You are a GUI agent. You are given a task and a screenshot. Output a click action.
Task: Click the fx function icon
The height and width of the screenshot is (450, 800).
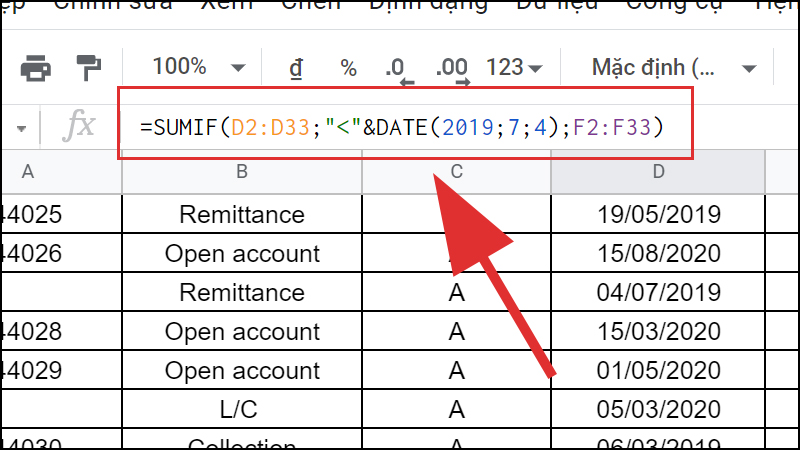pos(79,126)
